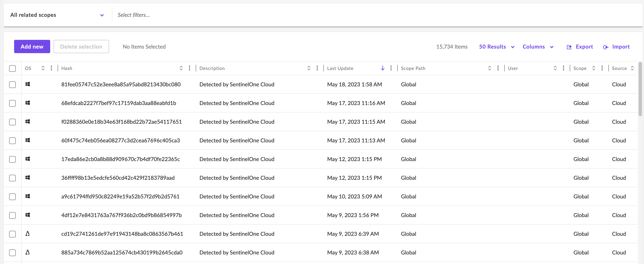This screenshot has width=644, height=264.
Task: Tick checkbox for hash 17eda86e2cb0a8b8...
Action: [x=12, y=159]
